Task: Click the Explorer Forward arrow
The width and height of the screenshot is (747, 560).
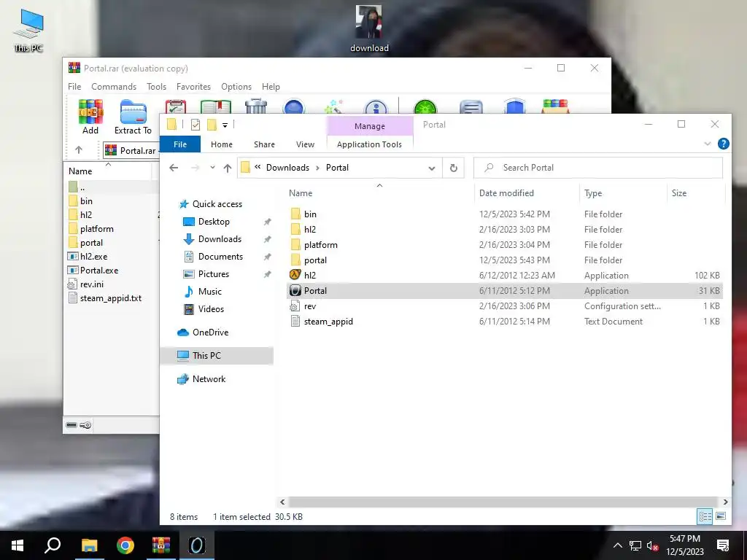Action: coord(195,168)
